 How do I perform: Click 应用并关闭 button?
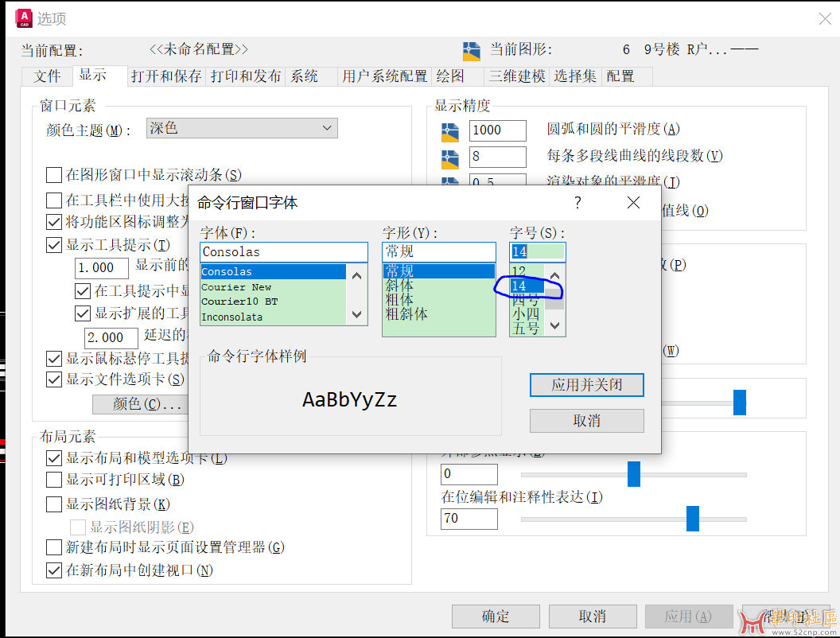click(587, 385)
